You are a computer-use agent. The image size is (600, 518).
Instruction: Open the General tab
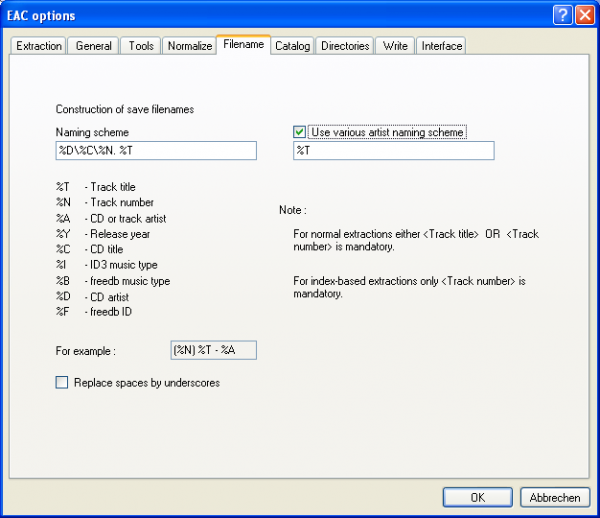93,46
